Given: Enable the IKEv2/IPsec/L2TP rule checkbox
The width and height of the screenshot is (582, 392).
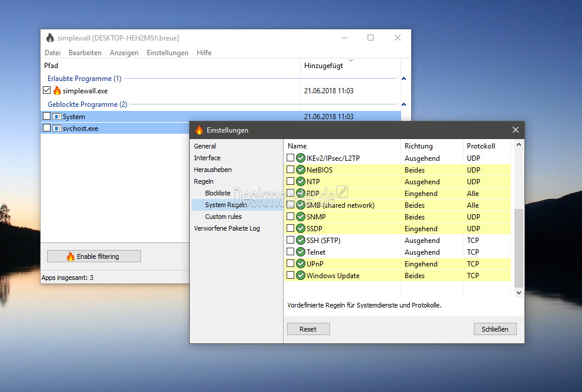Looking at the screenshot, I should [x=290, y=158].
